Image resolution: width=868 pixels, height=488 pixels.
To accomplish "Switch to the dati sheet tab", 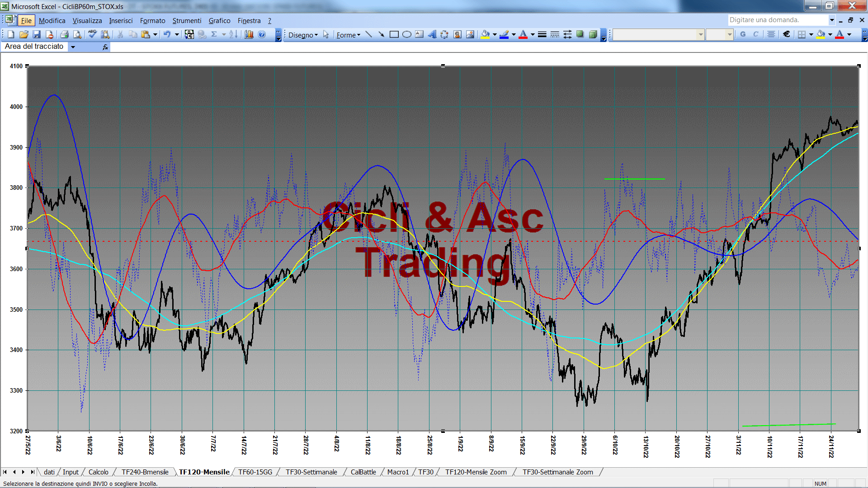I will tap(49, 472).
